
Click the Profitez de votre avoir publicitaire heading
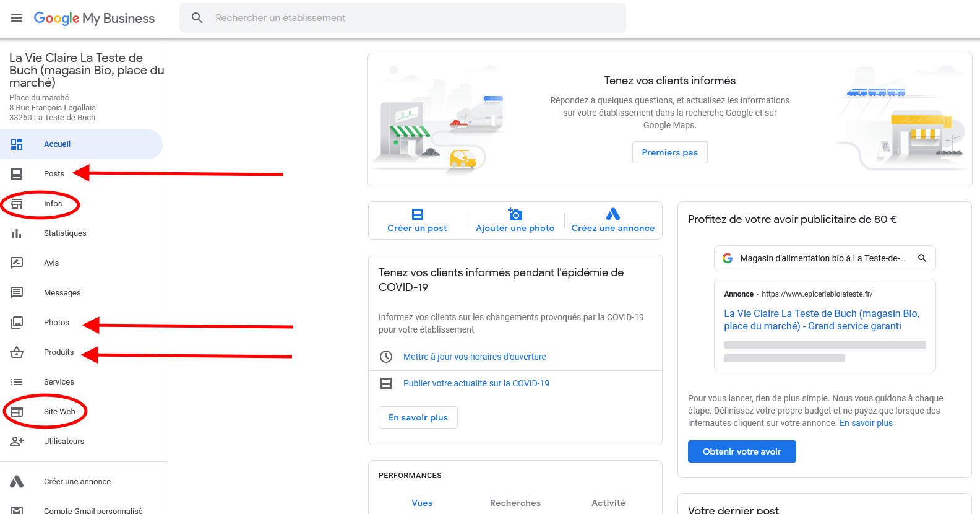[793, 219]
